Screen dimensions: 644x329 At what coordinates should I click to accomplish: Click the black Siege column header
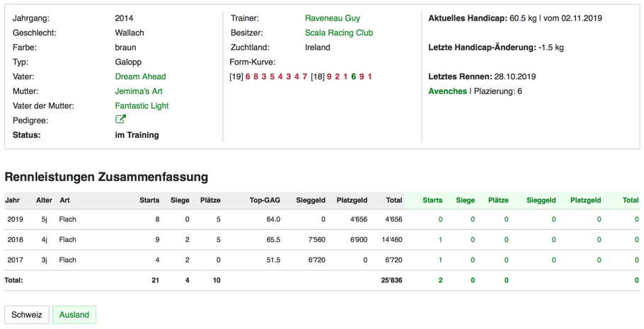(180, 200)
